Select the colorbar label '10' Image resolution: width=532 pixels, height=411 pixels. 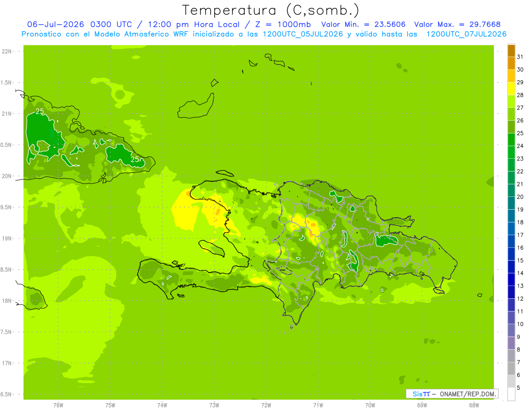[520, 324]
